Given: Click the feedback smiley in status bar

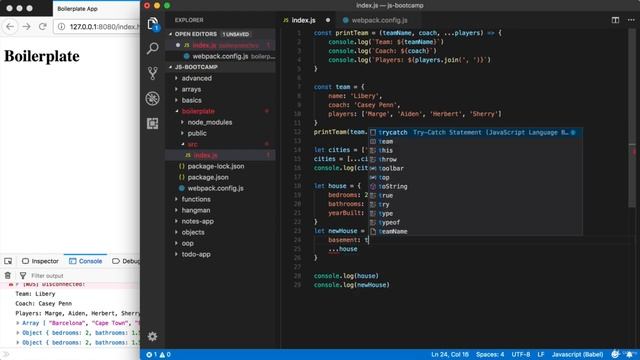Looking at the screenshot, I should click(x=615, y=354).
